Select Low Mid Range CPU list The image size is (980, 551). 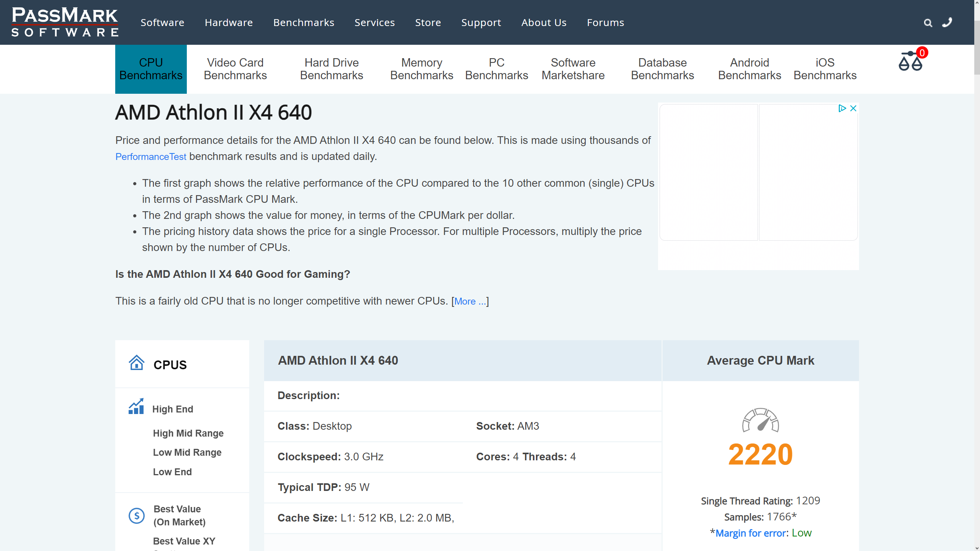187,452
